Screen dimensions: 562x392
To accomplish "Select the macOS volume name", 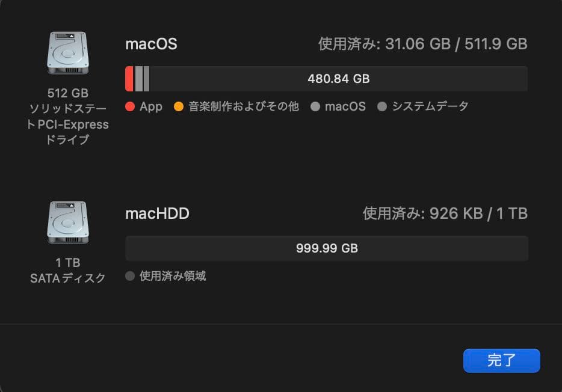I will click(x=151, y=43).
